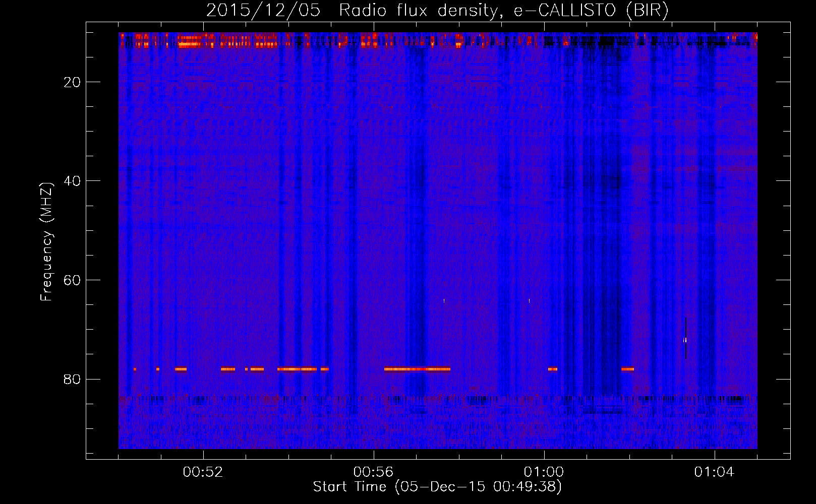Select the 20 frequency tick label

(73, 82)
